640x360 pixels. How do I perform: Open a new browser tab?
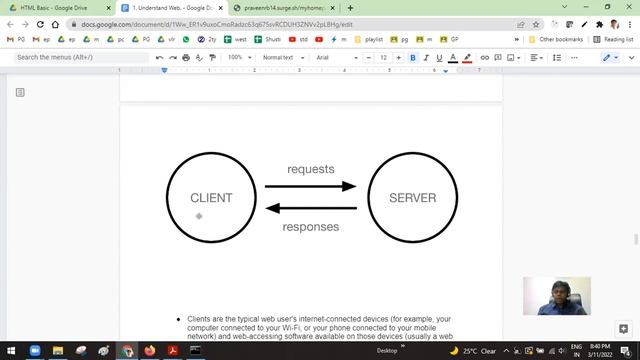(350, 8)
